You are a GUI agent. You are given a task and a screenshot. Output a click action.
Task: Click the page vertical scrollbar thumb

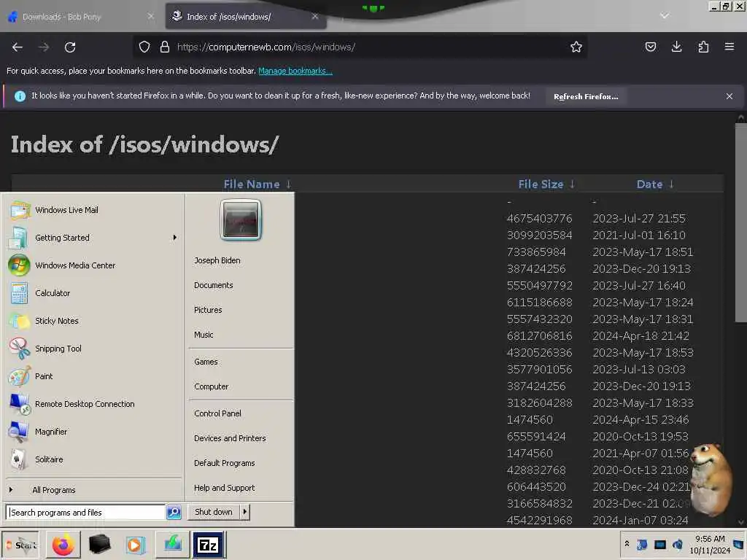741,222
